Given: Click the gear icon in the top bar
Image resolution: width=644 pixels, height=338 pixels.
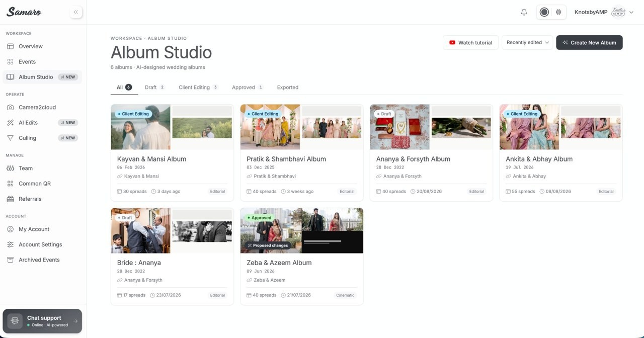Looking at the screenshot, I should pos(558,12).
